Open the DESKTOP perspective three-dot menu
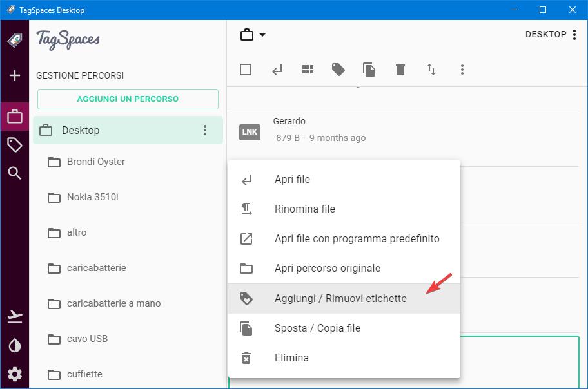The image size is (588, 389). click(574, 35)
